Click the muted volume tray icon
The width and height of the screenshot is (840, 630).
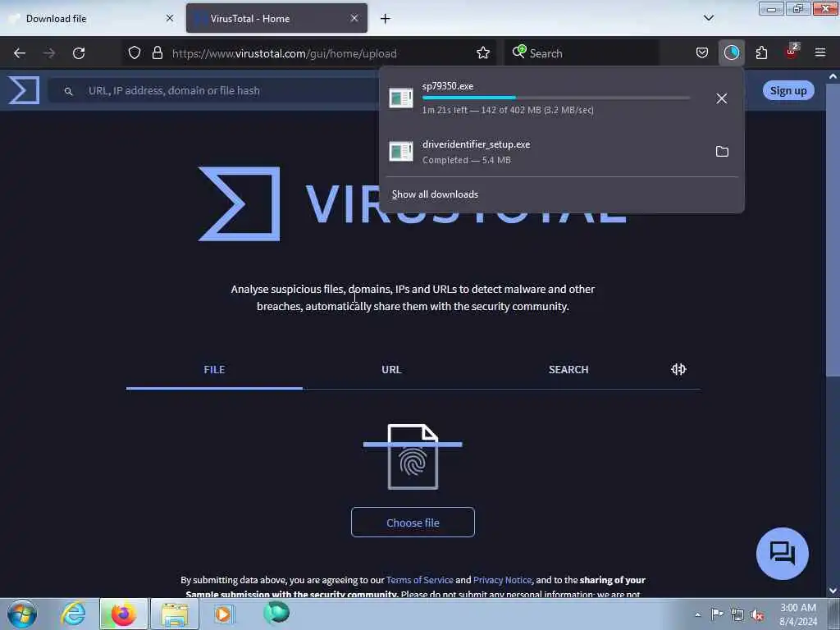click(757, 614)
